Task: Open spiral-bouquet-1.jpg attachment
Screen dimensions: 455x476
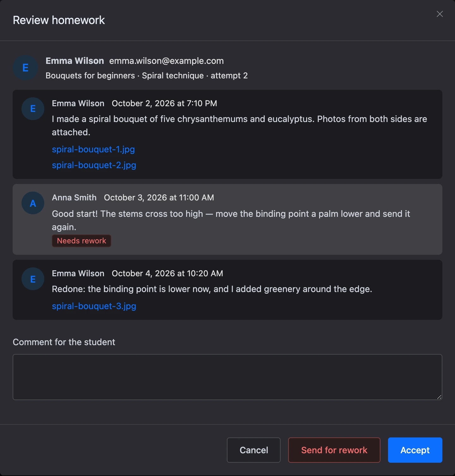Action: pos(93,149)
